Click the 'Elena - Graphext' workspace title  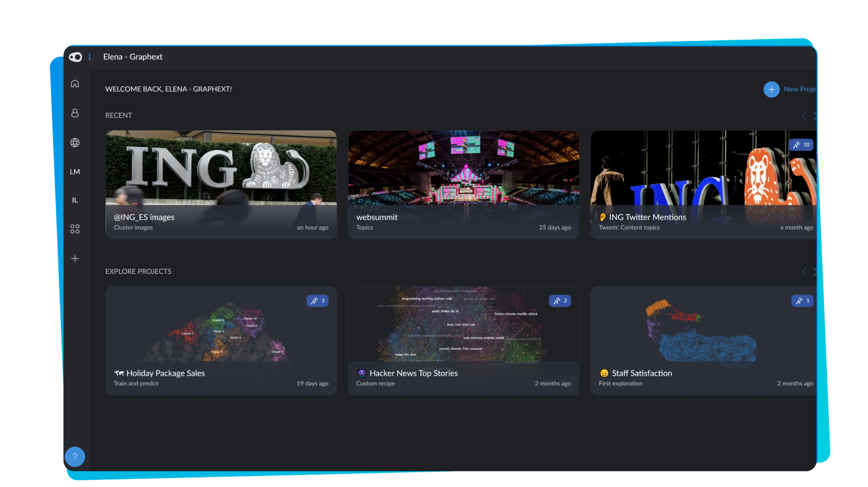click(133, 57)
